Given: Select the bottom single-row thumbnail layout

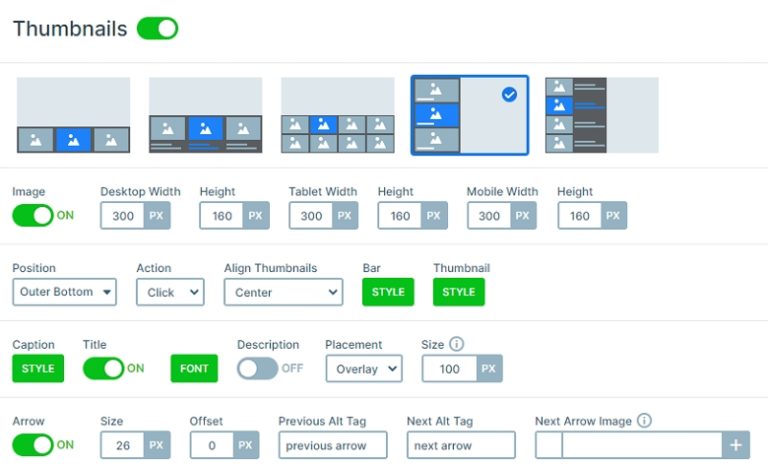Looking at the screenshot, I should point(73,115).
